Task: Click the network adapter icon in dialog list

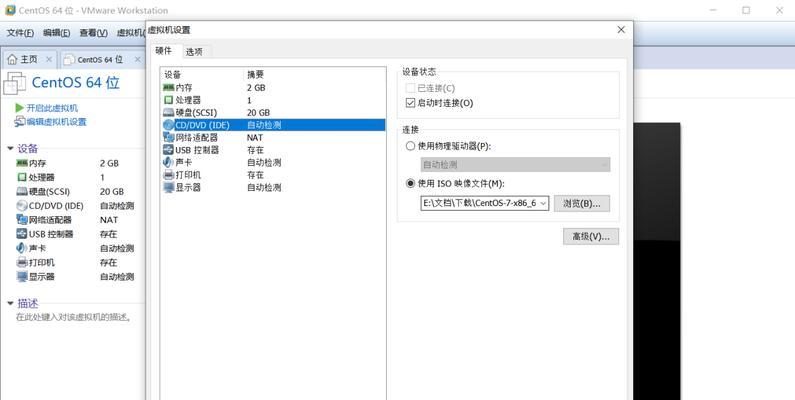Action: pos(168,137)
